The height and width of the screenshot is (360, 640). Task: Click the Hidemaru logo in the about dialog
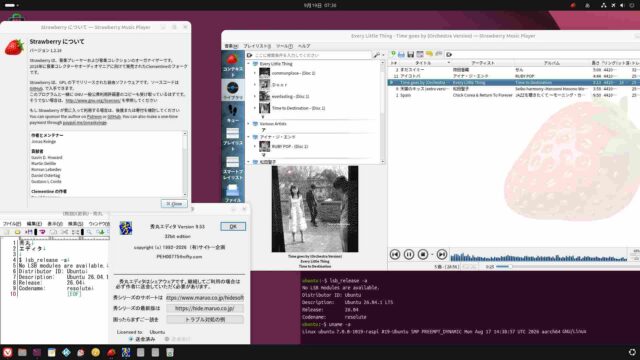click(x=125, y=228)
